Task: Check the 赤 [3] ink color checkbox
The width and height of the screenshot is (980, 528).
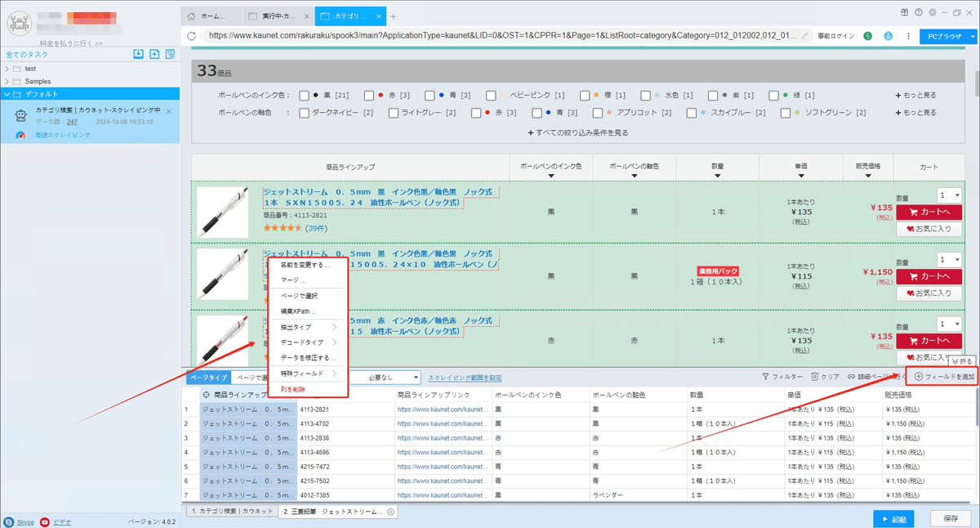Action: click(x=369, y=96)
